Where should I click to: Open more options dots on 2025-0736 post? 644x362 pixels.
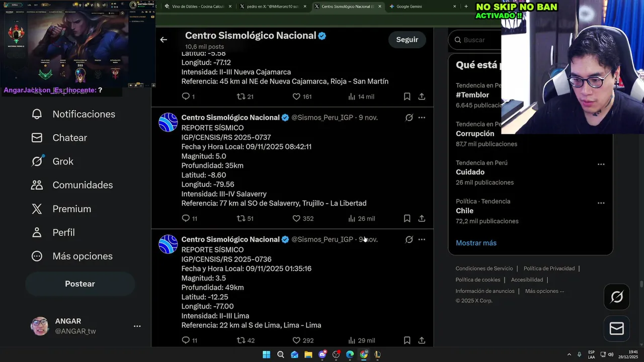422,240
